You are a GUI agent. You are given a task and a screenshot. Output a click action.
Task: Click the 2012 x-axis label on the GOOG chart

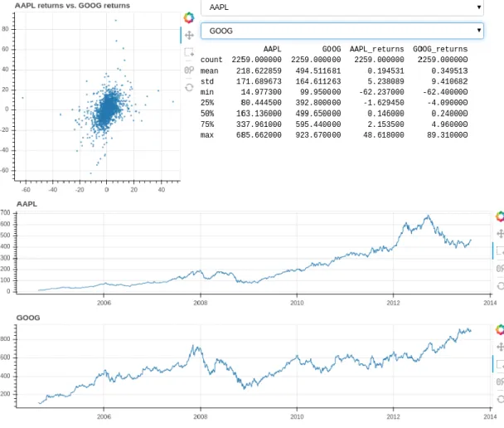coord(393,416)
